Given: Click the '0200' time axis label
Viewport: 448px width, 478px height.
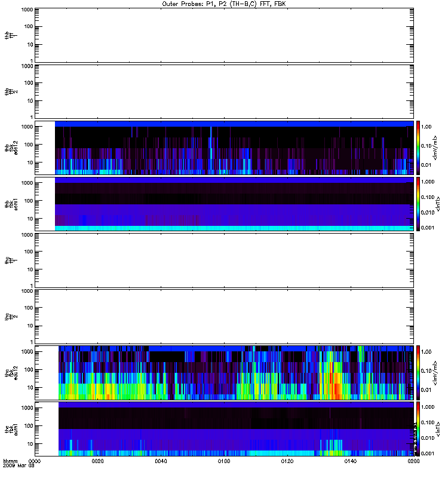Looking at the screenshot, I should click(x=413, y=461).
